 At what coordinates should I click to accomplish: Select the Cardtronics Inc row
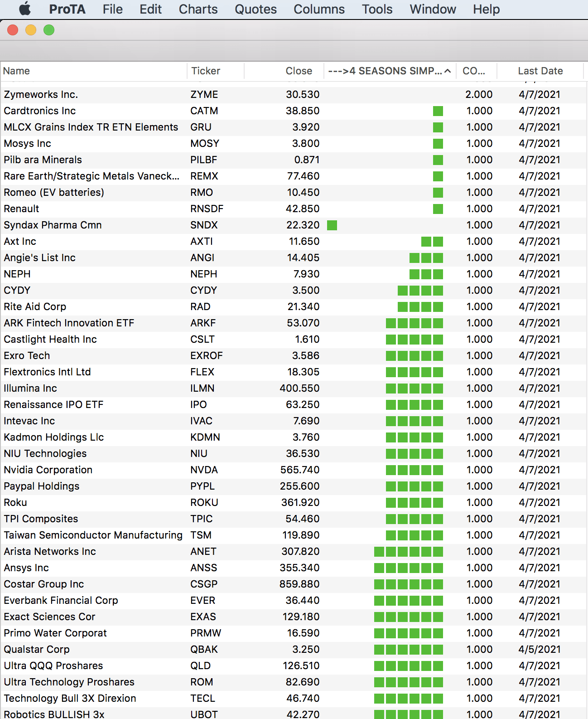[x=294, y=111]
